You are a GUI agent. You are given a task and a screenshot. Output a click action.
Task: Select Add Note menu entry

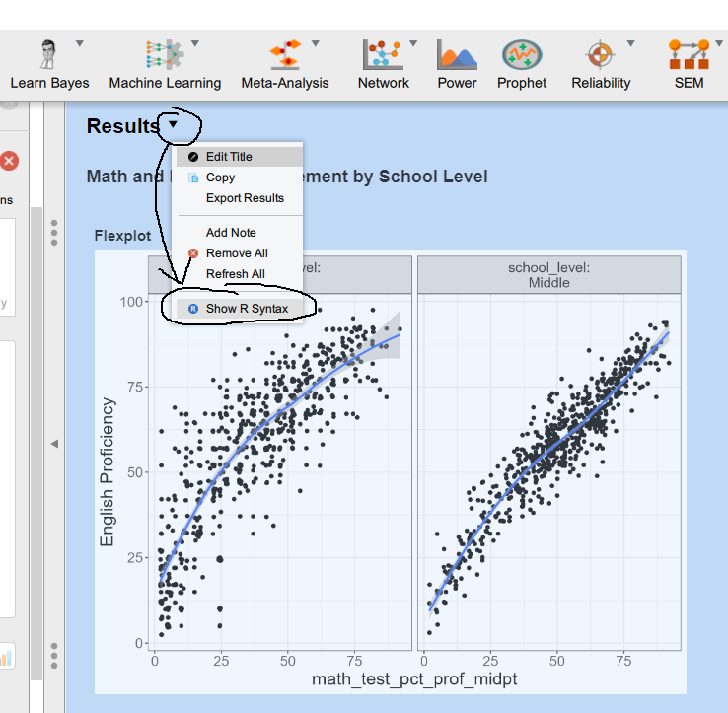[x=240, y=233]
